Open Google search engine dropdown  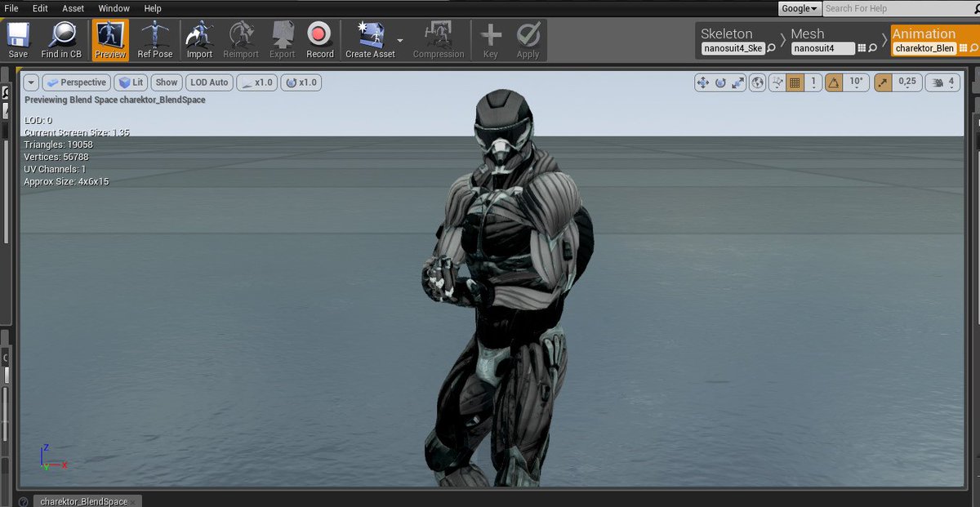click(x=800, y=8)
